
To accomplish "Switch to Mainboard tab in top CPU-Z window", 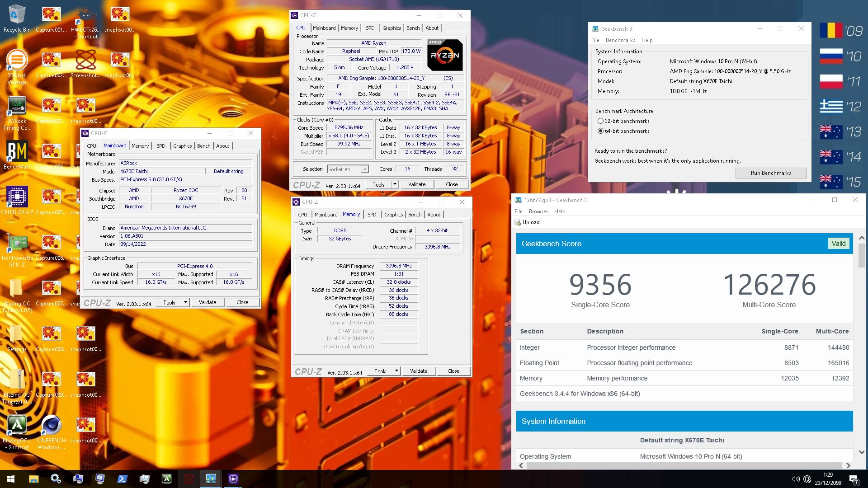I will tap(324, 28).
